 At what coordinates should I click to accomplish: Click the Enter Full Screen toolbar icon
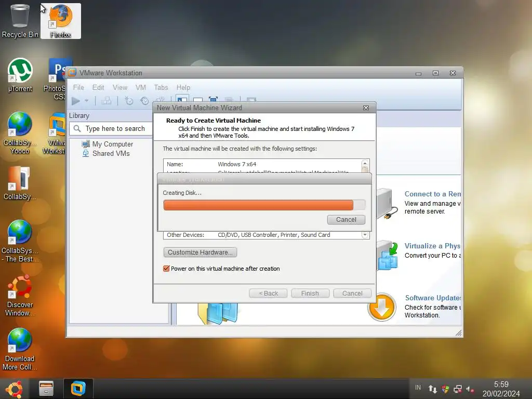point(213,99)
